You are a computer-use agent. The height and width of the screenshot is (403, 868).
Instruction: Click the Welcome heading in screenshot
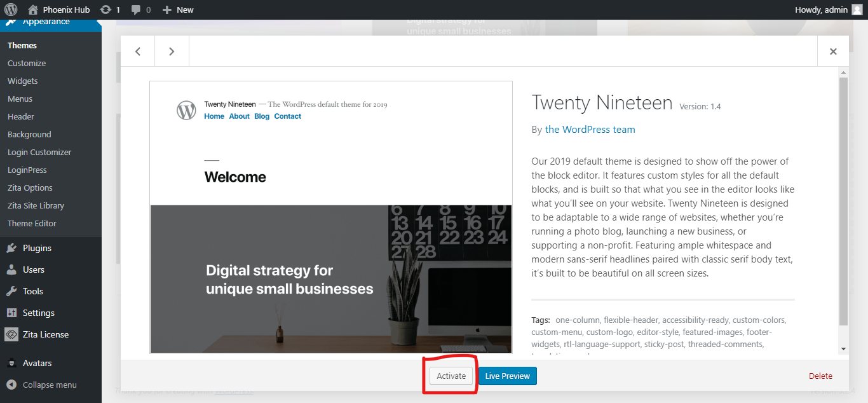tap(235, 177)
